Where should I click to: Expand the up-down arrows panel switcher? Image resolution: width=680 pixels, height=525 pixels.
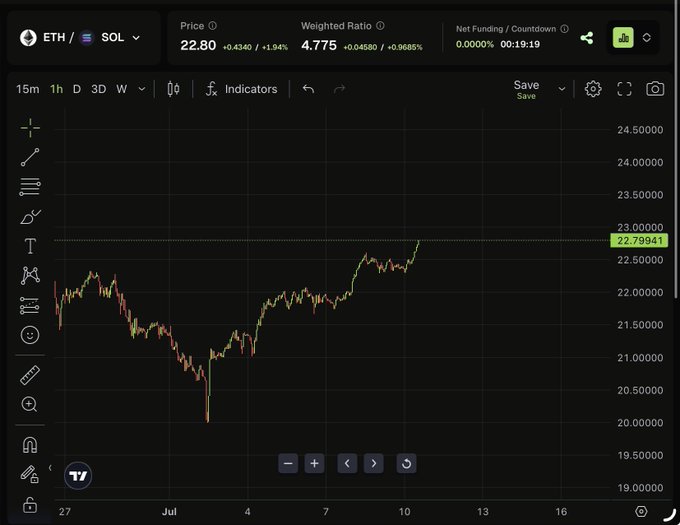[646, 38]
